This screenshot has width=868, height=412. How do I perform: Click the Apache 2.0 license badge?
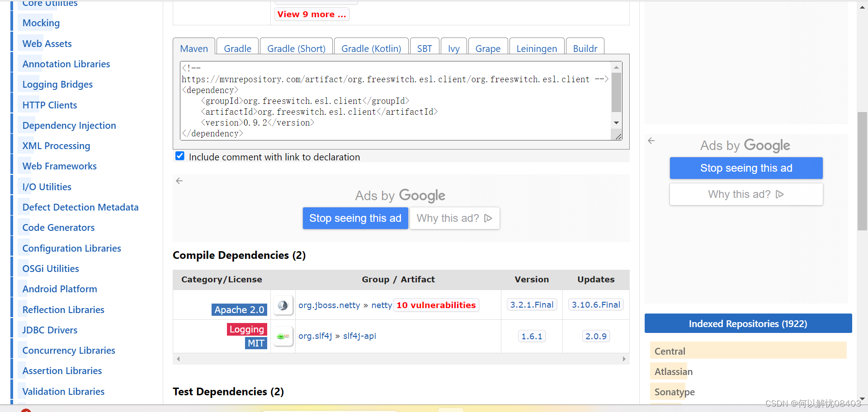pos(239,309)
